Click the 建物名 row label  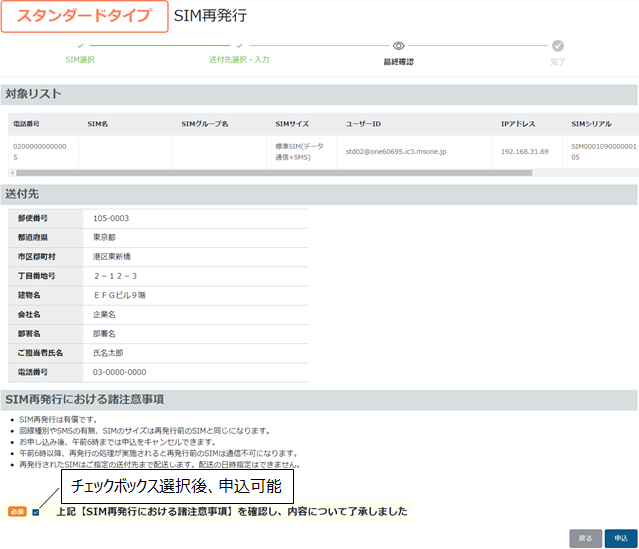29,295
